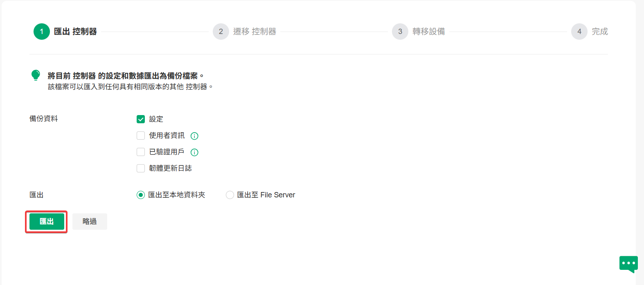Select 匯出至本地資料夾 radio option
Image resolution: width=644 pixels, height=285 pixels.
(141, 195)
